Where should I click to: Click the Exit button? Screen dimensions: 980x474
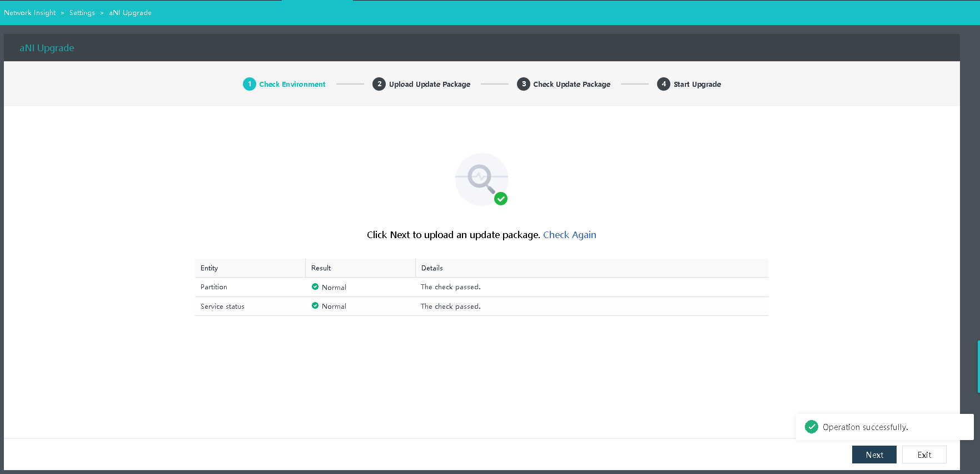pos(924,455)
